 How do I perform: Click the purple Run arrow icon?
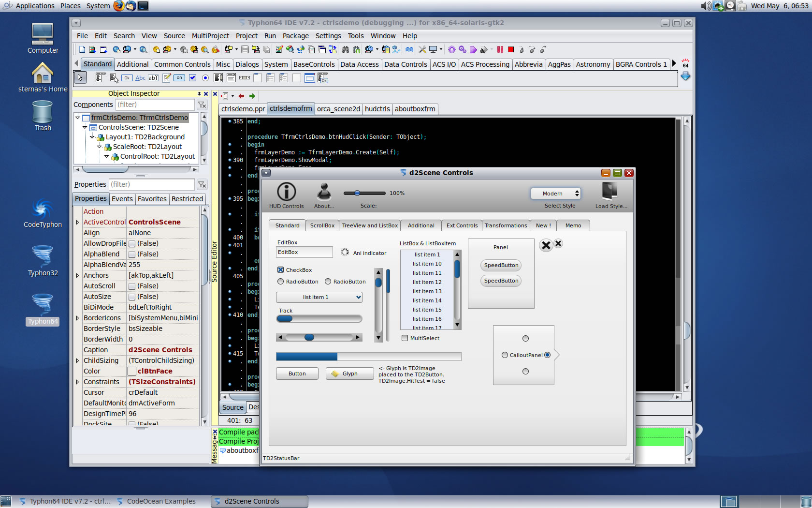tap(473, 49)
